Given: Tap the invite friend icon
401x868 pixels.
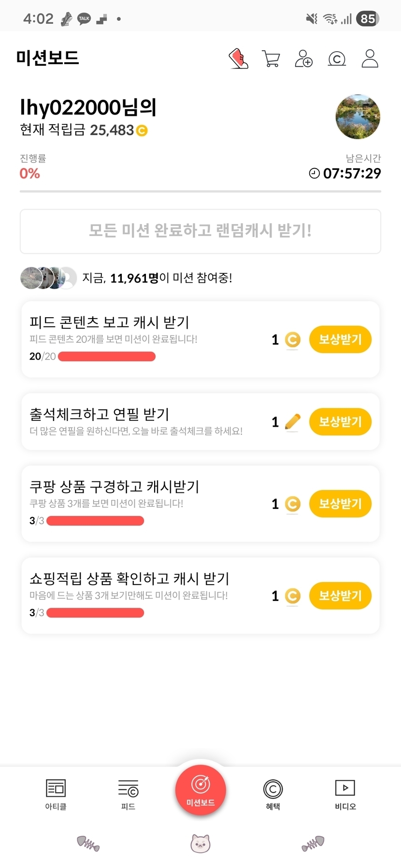Looking at the screenshot, I should pos(304,59).
